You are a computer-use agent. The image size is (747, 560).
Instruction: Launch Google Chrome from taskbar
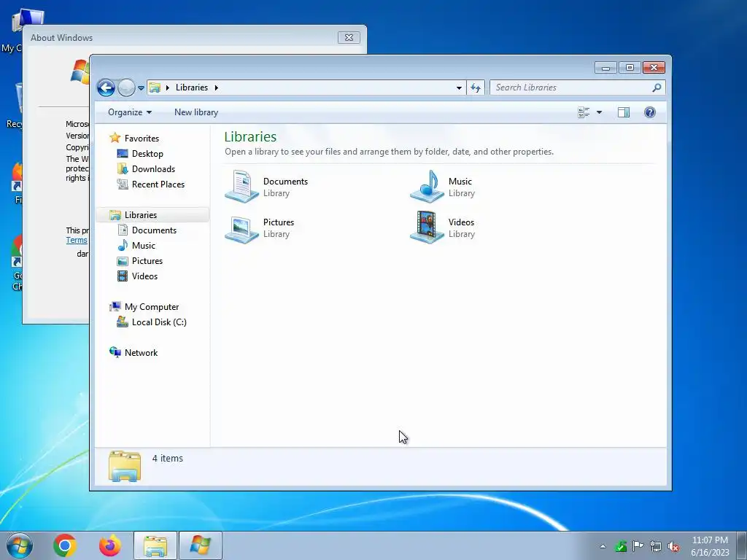(65, 545)
